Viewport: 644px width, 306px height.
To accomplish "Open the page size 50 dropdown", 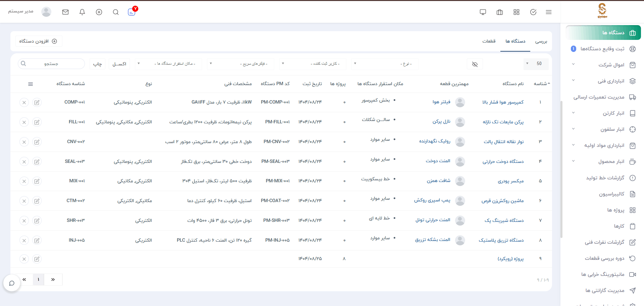I will click(536, 64).
